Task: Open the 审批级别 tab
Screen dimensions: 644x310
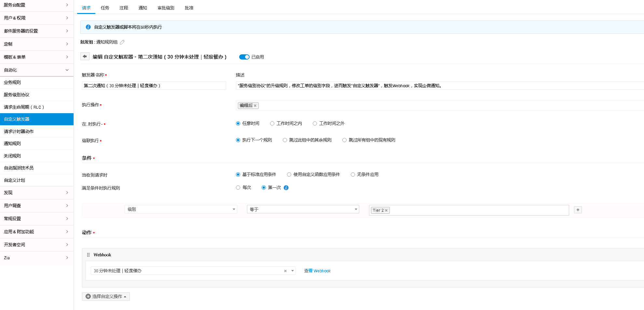Action: point(166,8)
